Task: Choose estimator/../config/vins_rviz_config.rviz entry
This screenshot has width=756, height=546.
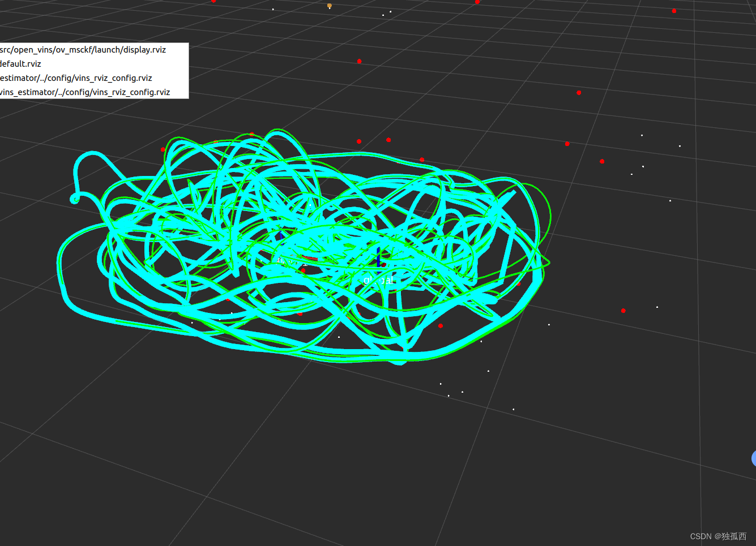Action: click(93, 78)
